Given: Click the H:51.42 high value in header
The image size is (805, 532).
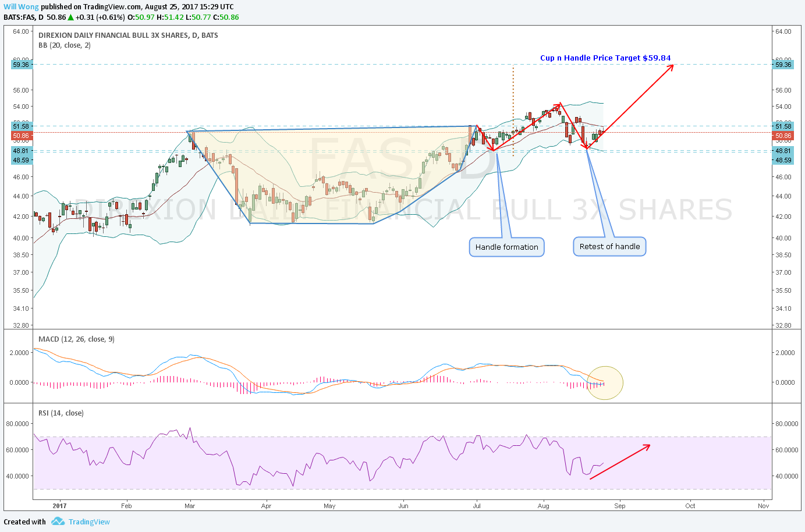Looking at the screenshot, I should (170, 17).
